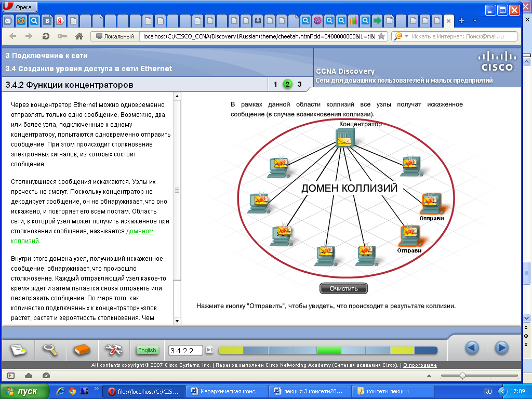The height and width of the screenshot is (399, 532).
Task: Open the search engine selector dropdown
Action: coord(401,36)
